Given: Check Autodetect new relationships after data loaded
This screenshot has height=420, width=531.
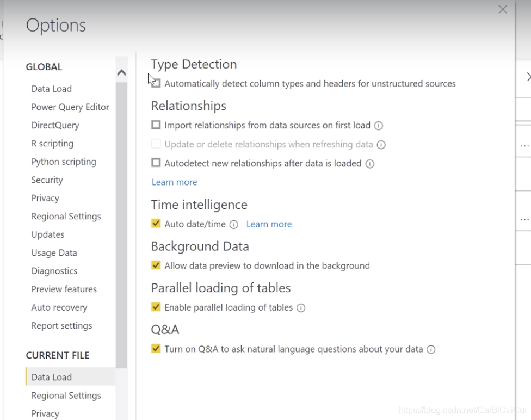Looking at the screenshot, I should (156, 163).
